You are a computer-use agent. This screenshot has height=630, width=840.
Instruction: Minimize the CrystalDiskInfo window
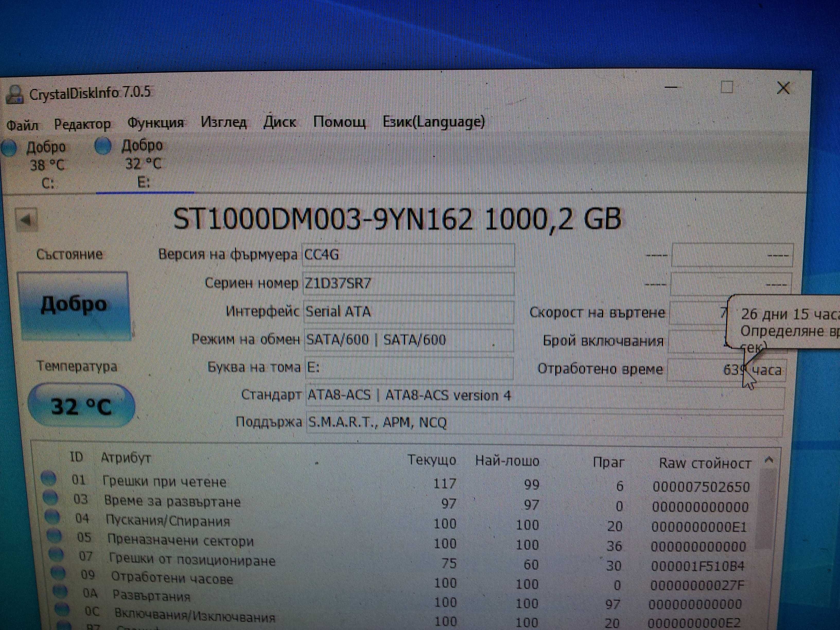[671, 87]
